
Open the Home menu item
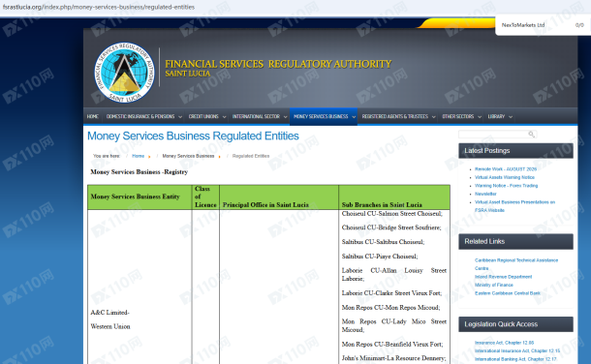[92, 117]
